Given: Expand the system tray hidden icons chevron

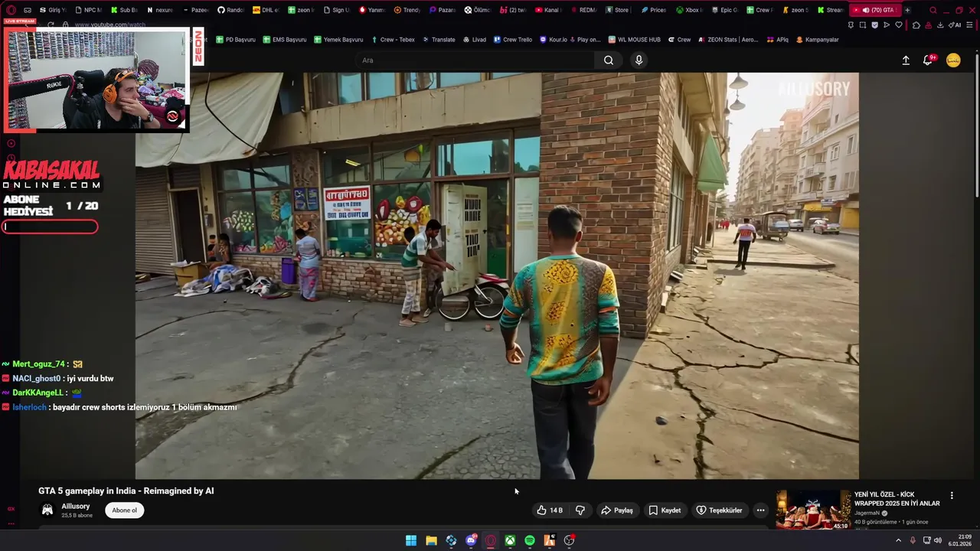Looking at the screenshot, I should (899, 540).
